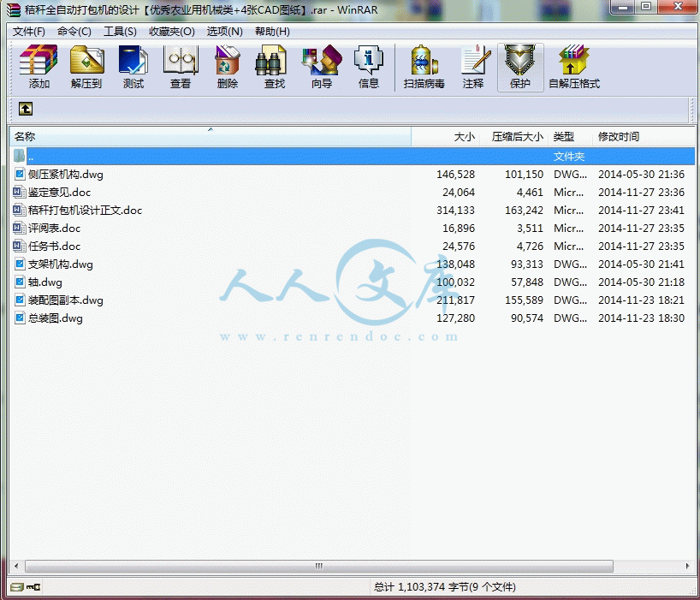Image resolution: width=700 pixels, height=600 pixels.
Task: Sort by the 压缩后大小 column header
Action: (x=513, y=137)
